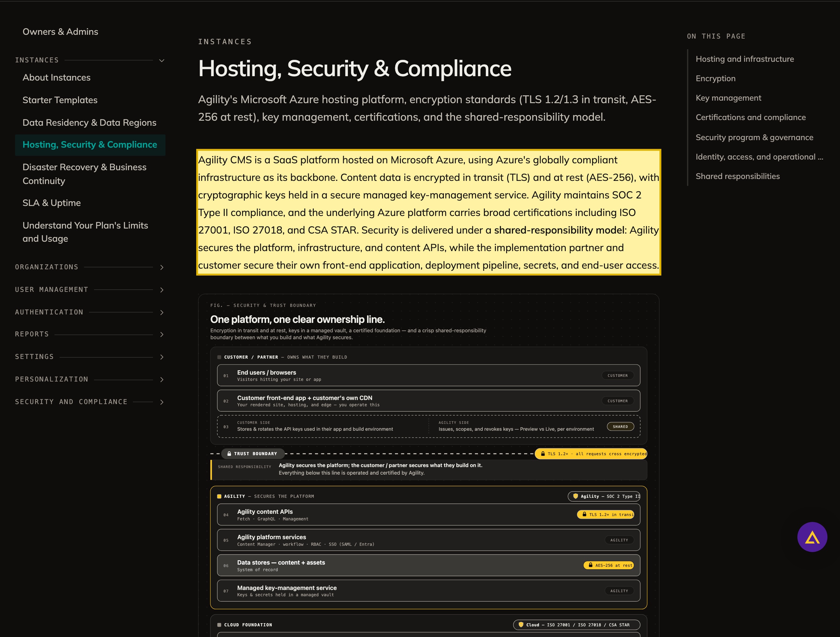Open Owners & Admins page
This screenshot has height=637, width=840.
60,32
